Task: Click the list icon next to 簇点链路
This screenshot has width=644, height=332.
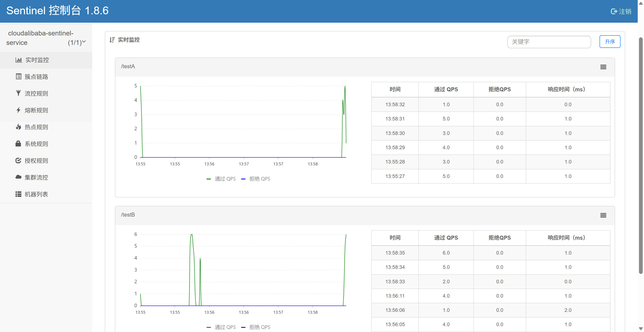Action: 18,77
